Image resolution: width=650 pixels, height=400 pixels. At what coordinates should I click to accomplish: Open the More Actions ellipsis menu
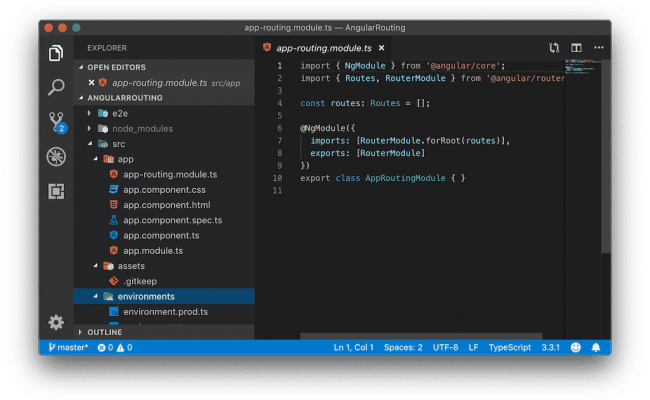click(599, 48)
